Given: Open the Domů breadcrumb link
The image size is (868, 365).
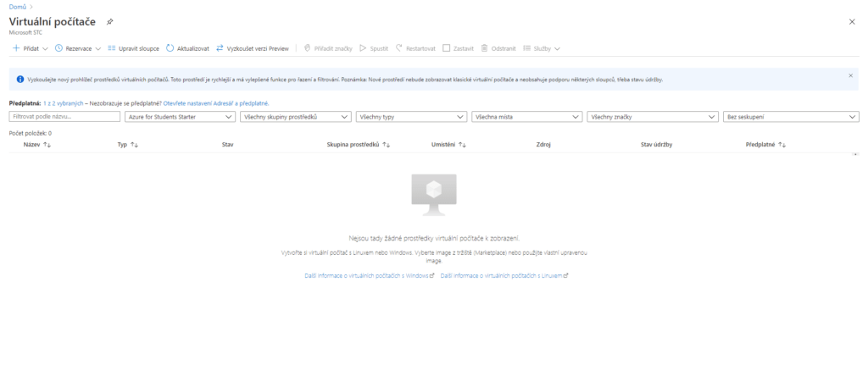Looking at the screenshot, I should pos(16,7).
